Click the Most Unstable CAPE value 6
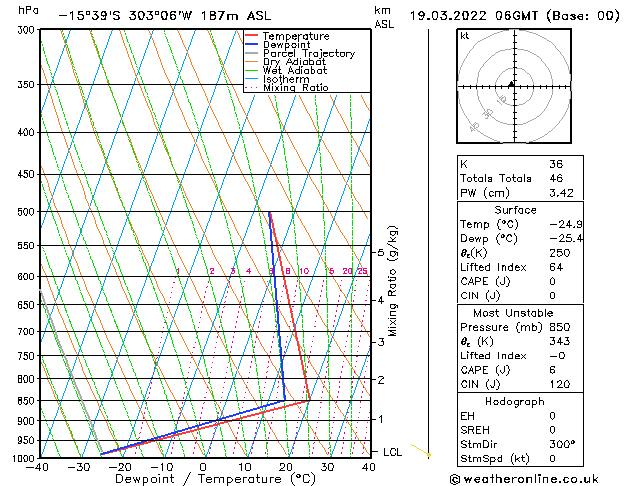Image resolution: width=629 pixels, height=486 pixels. point(552,370)
